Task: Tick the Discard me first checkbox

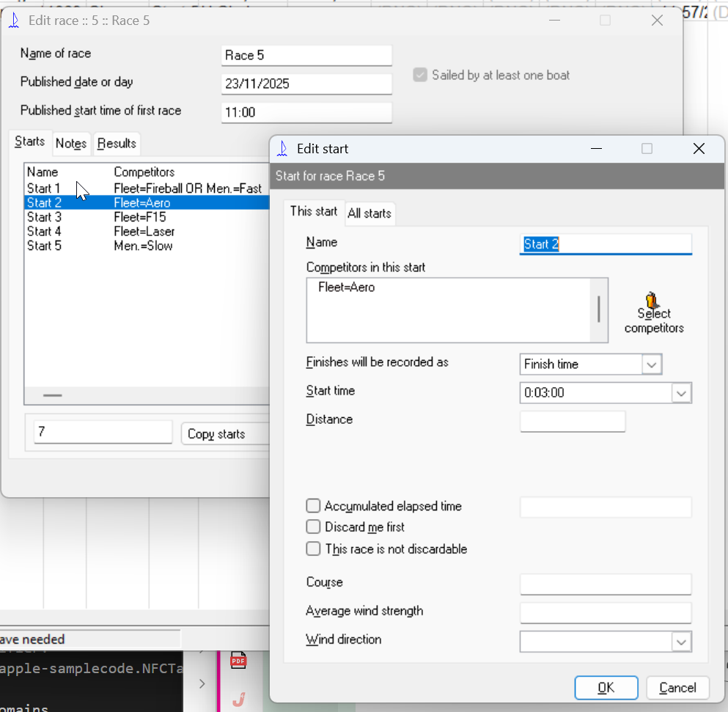Action: pyautogui.click(x=314, y=527)
